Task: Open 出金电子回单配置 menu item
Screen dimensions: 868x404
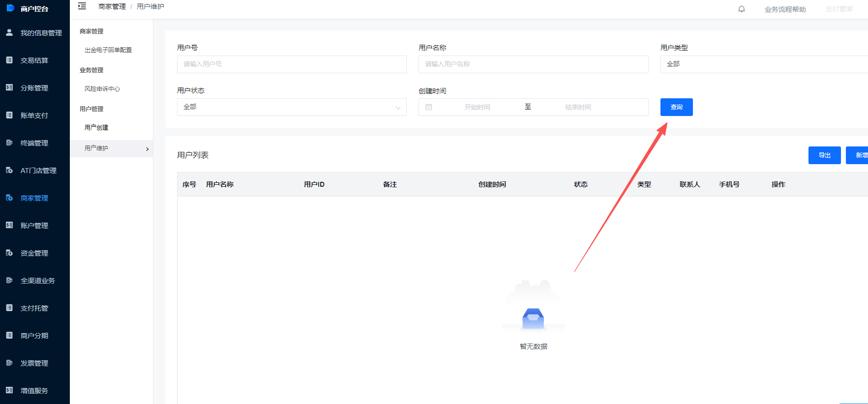Action: [108, 50]
